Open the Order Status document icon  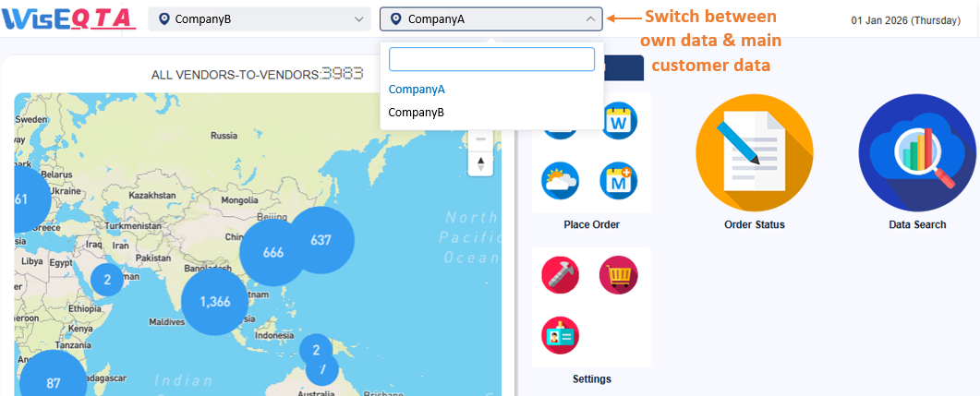[x=754, y=153]
